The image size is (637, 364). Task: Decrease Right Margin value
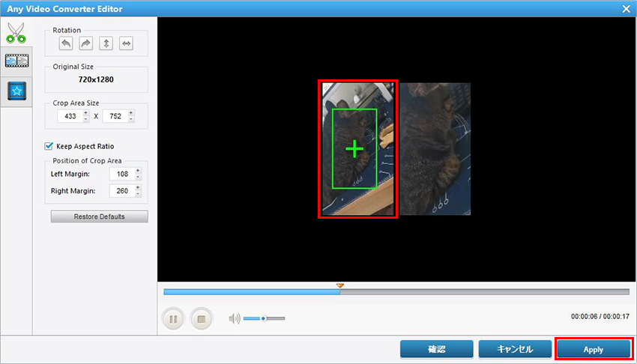coord(137,194)
